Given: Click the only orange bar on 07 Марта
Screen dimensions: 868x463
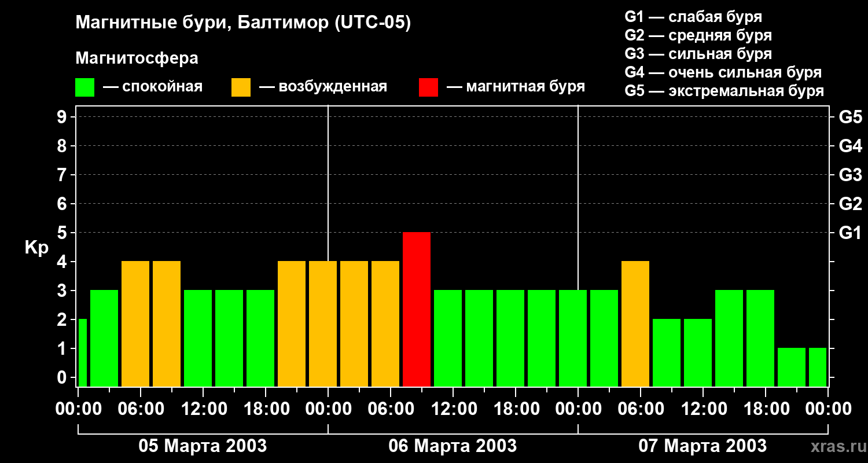Looking at the screenshot, I should click(x=635, y=324).
